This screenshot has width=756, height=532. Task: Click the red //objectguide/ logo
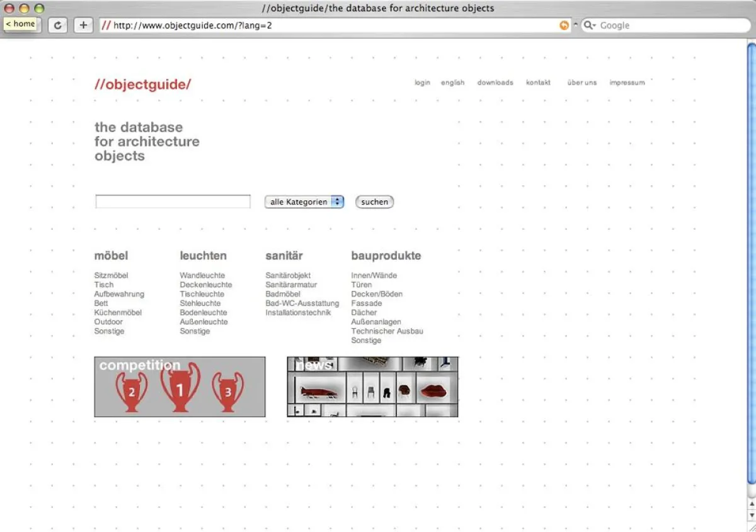point(142,84)
